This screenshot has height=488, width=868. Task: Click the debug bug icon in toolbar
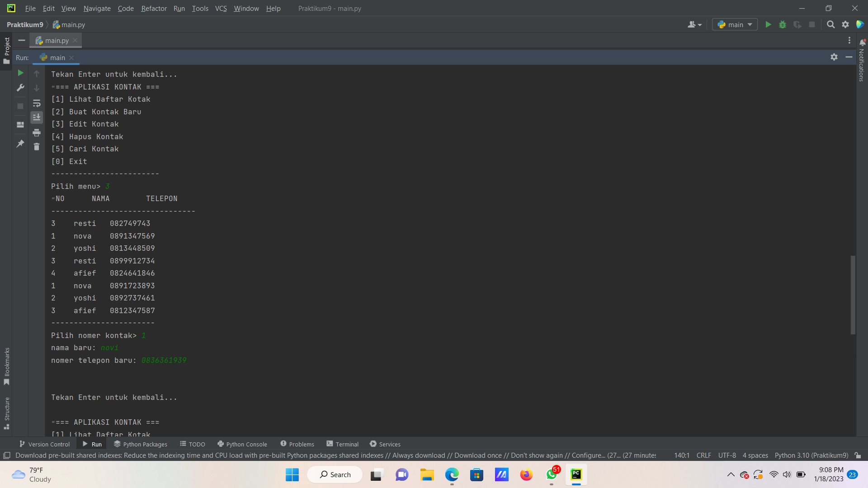click(x=783, y=25)
